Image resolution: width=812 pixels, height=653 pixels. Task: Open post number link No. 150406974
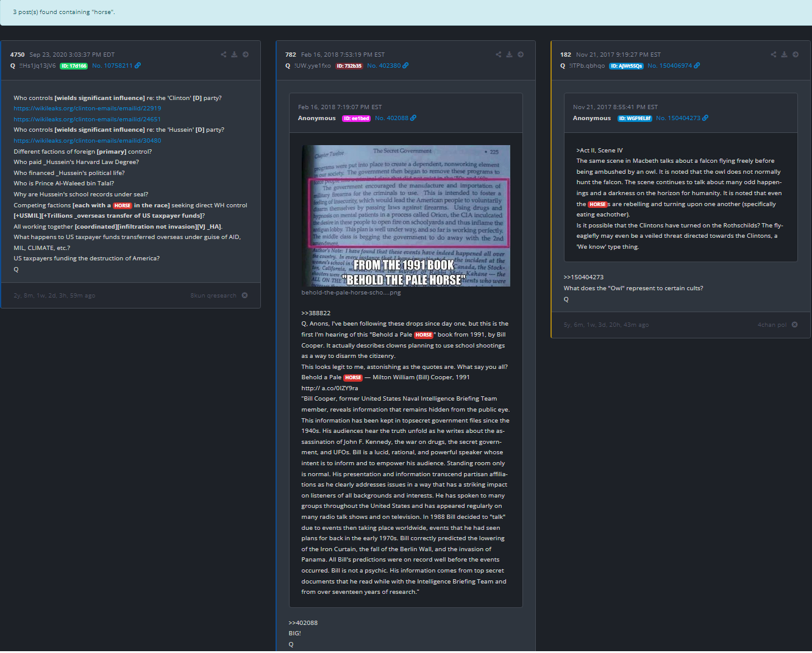click(x=670, y=66)
